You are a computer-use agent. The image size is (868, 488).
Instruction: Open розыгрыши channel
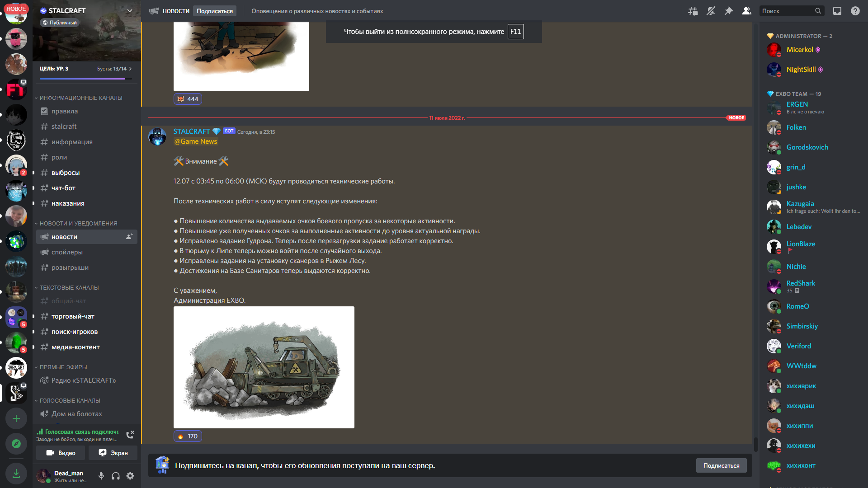click(x=87, y=267)
